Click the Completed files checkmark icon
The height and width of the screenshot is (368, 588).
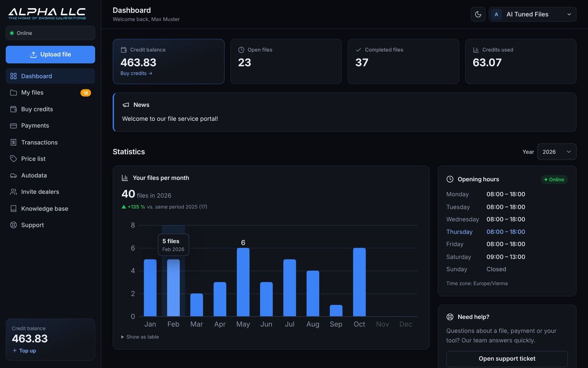tap(359, 50)
